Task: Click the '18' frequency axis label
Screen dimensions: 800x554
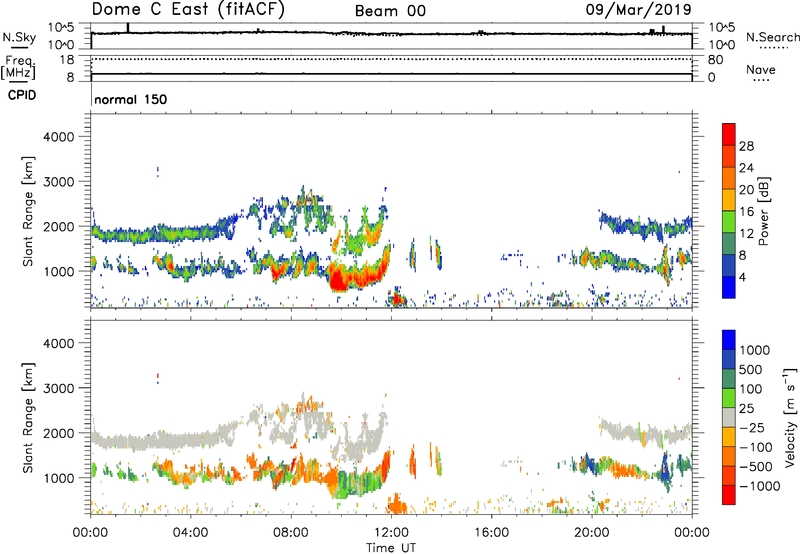Action: 67,60
